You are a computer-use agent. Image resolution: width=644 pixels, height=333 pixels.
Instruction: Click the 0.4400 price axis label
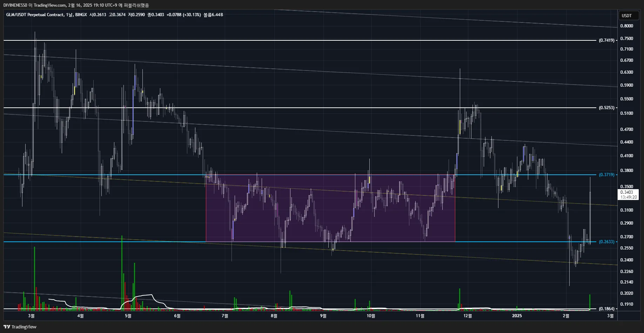[627, 142]
